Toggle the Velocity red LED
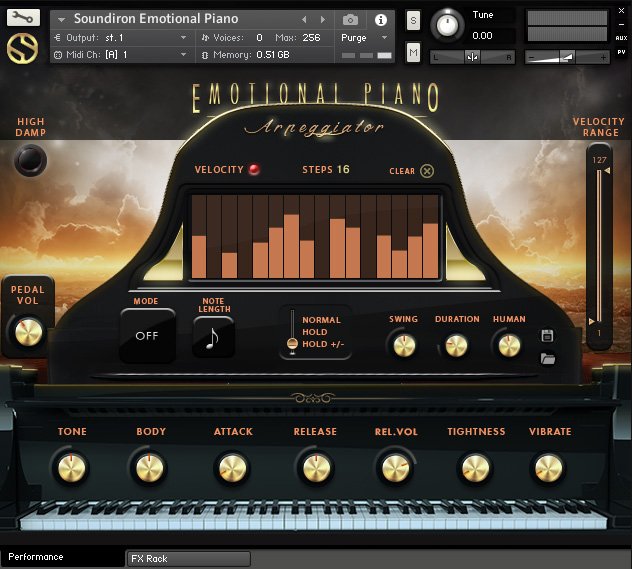 (x=254, y=170)
